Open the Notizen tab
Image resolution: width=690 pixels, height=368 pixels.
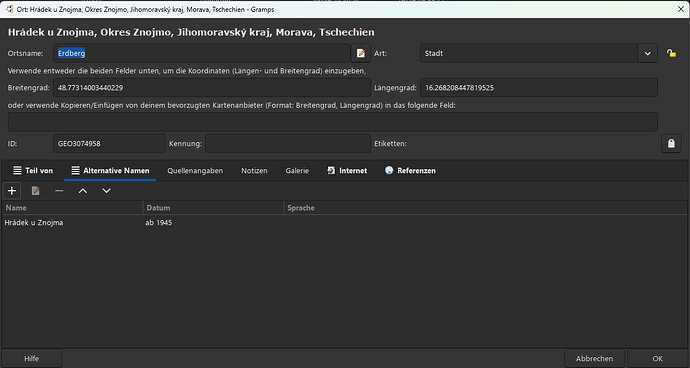point(254,171)
